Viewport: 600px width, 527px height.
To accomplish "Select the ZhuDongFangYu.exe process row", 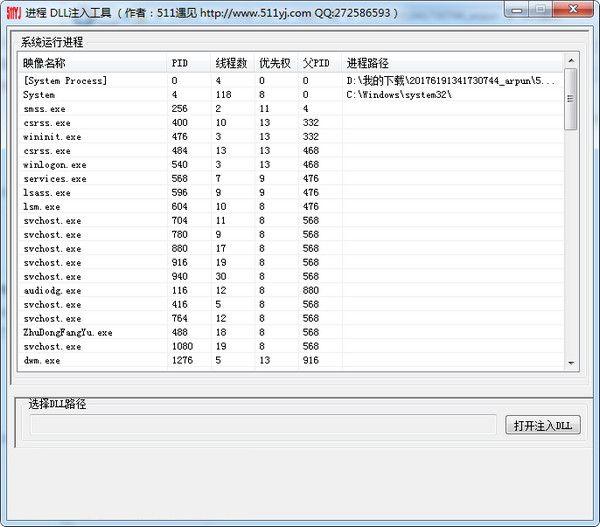I will pyautogui.click(x=68, y=332).
